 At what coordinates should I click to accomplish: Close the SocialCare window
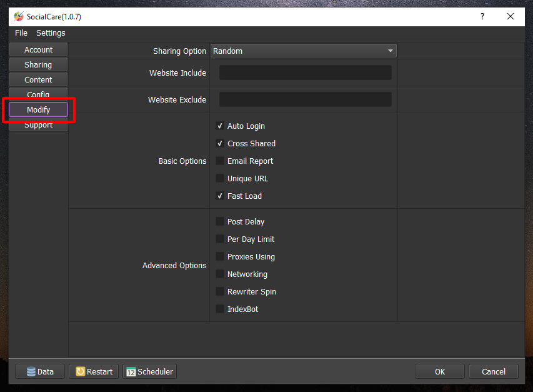[x=511, y=16]
